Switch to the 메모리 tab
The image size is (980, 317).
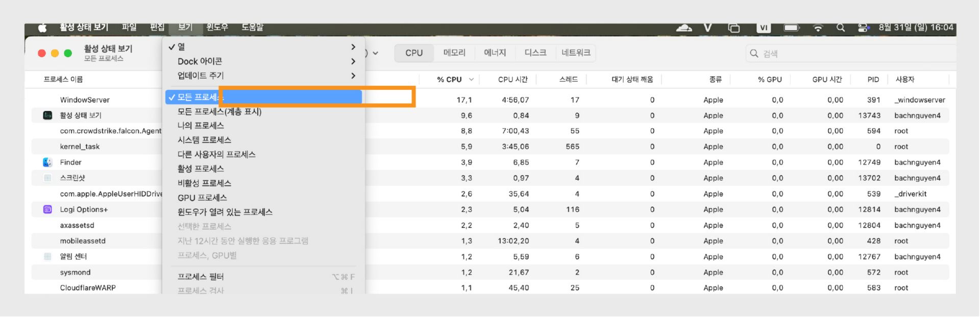coord(454,53)
